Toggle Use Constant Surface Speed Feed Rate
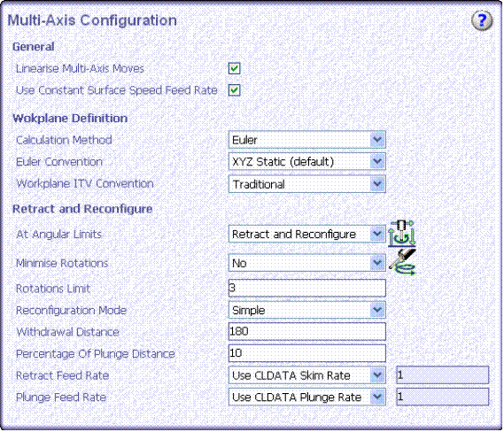The width and height of the screenshot is (504, 432). [x=235, y=90]
